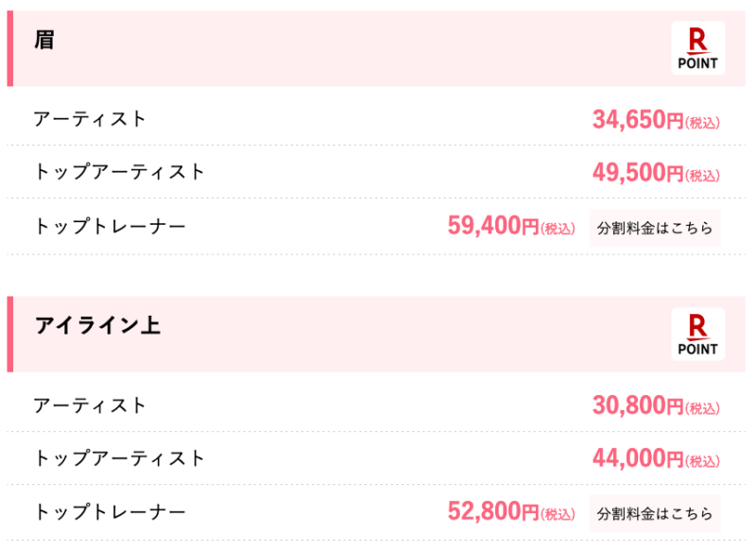756x552 pixels.
Task: Click トップトレーナー label under 眉
Action: pos(110,226)
